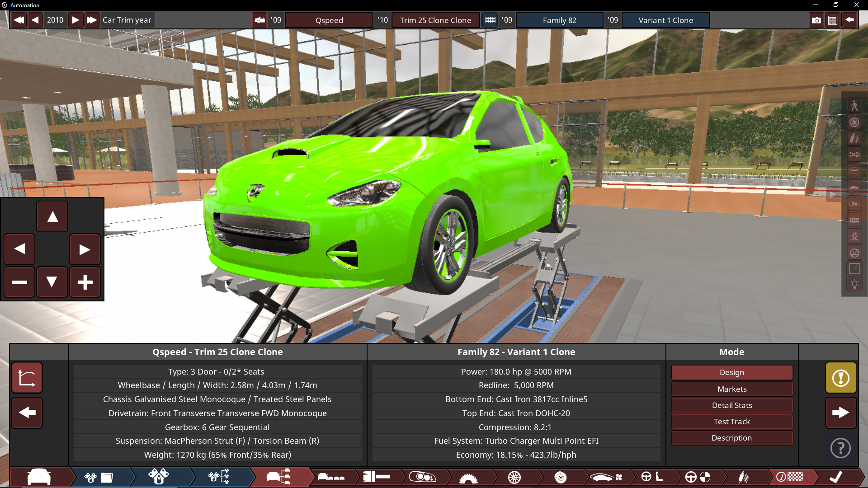Screen dimensions: 868x488
Task: Open the engine family folder tab
Action: click(x=99, y=477)
